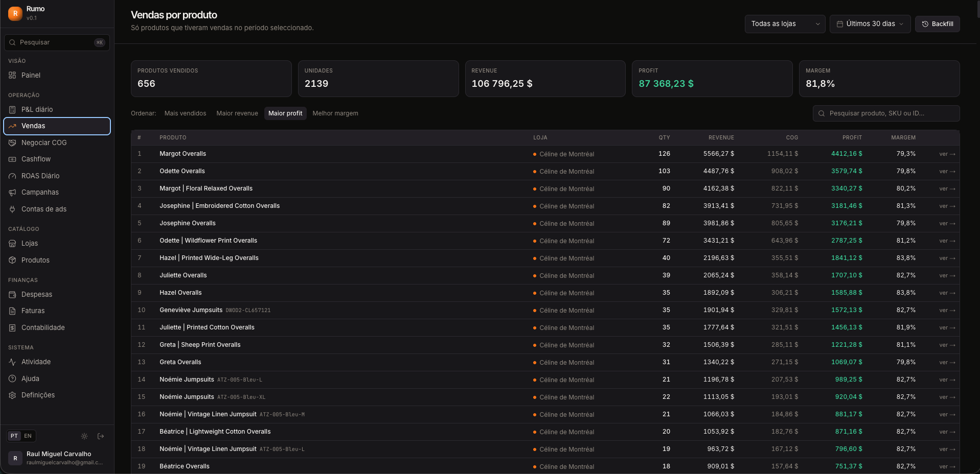The width and height of the screenshot is (980, 474).
Task: Go to Negociar COG page
Action: tap(57, 143)
